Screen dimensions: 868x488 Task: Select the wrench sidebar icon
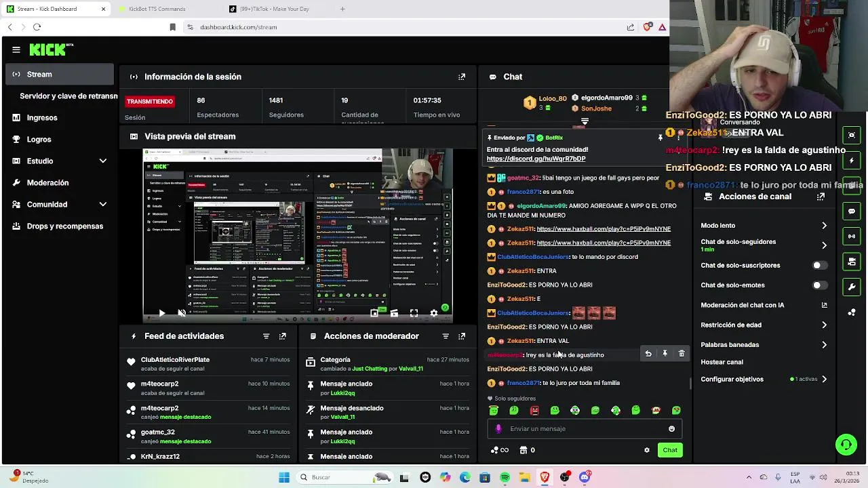852,287
